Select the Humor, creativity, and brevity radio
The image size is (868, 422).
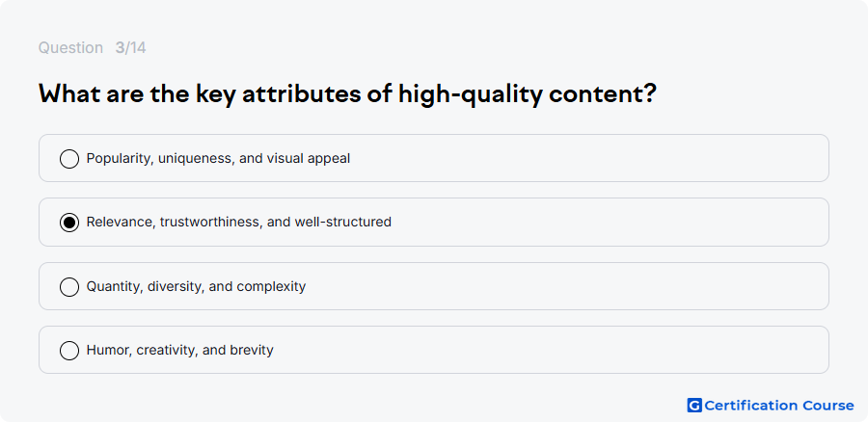[x=69, y=351]
